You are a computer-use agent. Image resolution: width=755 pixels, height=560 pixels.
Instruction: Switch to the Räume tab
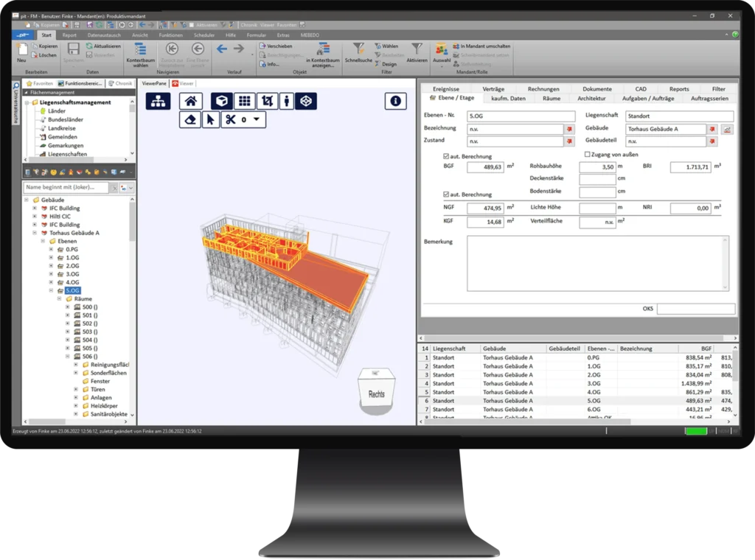[x=551, y=98]
